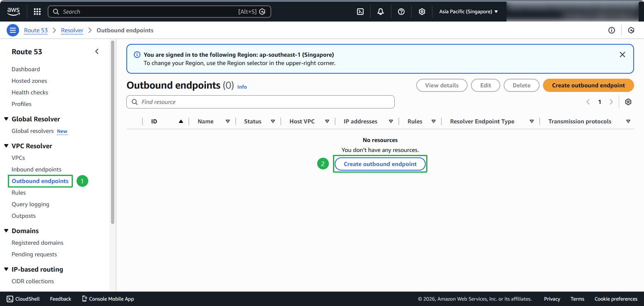This screenshot has height=306, width=644.
Task: Open Registered domains page
Action: [38, 243]
